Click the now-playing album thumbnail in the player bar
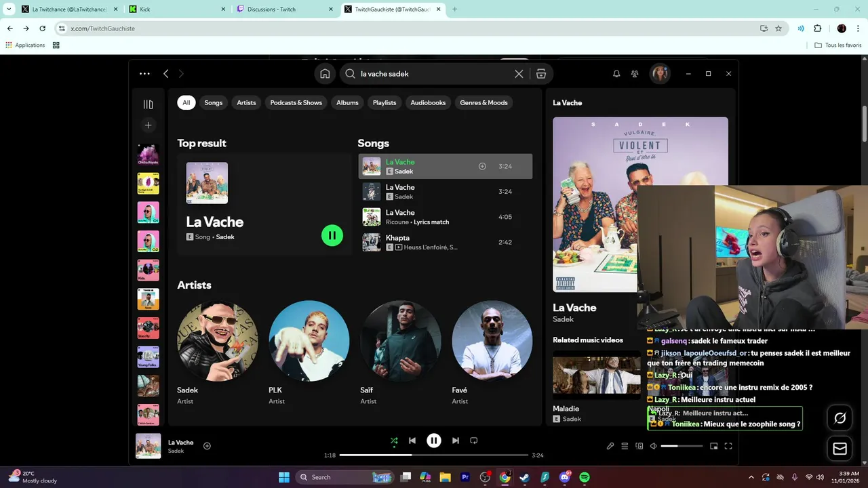Screen dimensions: 868x488 (x=148, y=446)
